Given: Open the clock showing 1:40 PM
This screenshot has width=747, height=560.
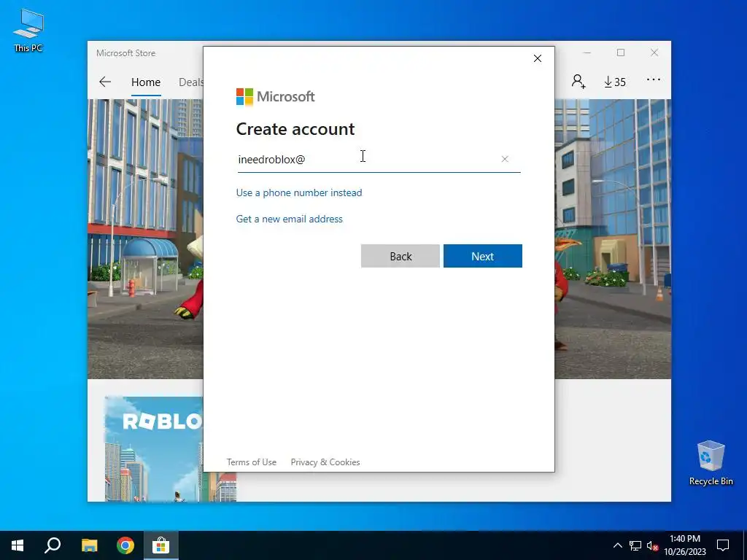Looking at the screenshot, I should tap(685, 545).
